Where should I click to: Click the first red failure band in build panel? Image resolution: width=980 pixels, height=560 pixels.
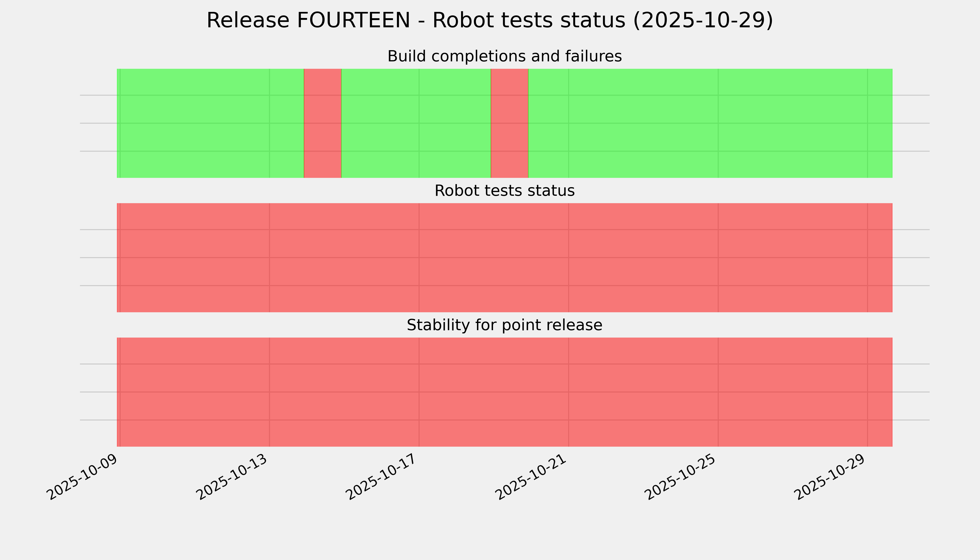click(x=322, y=123)
